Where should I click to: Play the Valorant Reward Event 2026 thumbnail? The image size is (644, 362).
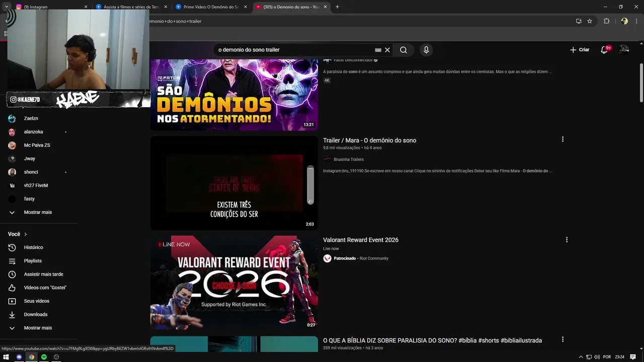[x=234, y=283]
